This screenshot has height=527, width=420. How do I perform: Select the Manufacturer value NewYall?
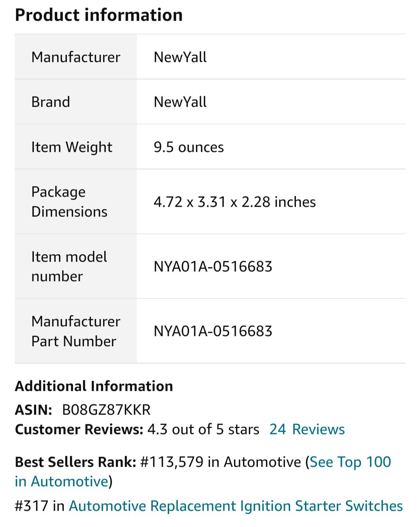point(180,57)
